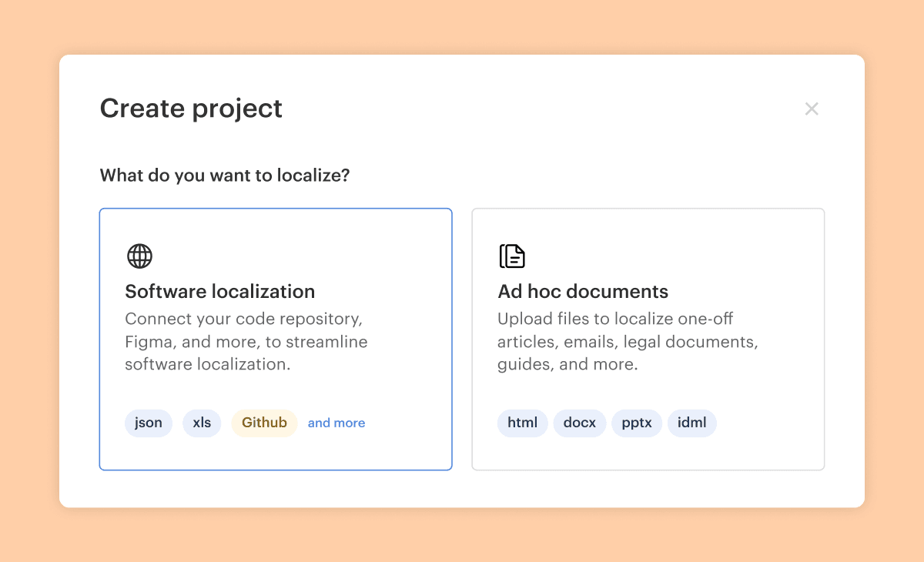
Task: Close the Create project dialog
Action: coord(811,109)
